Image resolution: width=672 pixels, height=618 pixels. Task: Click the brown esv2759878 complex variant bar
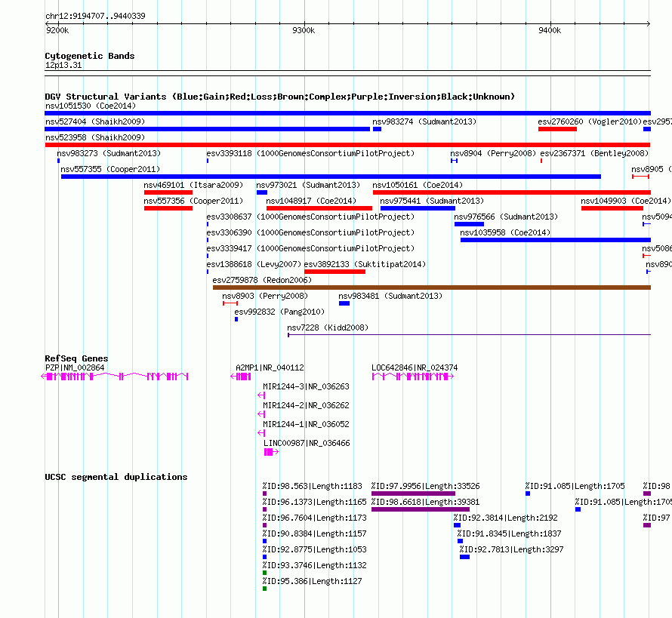(x=432, y=287)
